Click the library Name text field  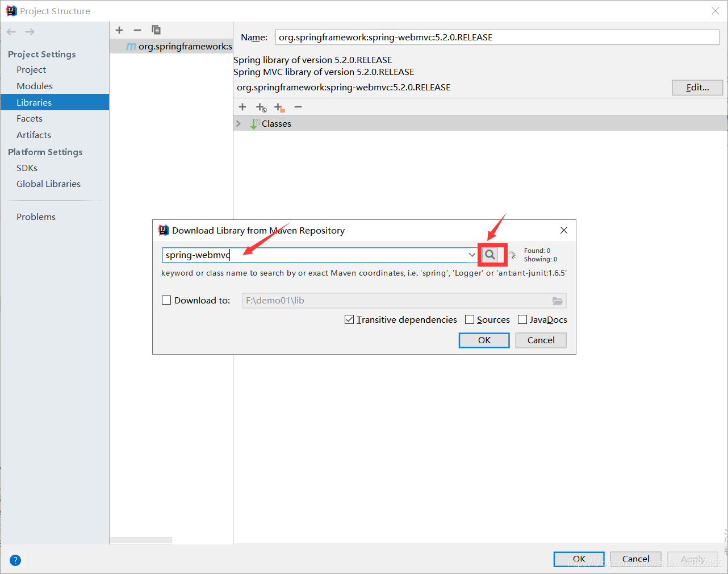coord(497,37)
